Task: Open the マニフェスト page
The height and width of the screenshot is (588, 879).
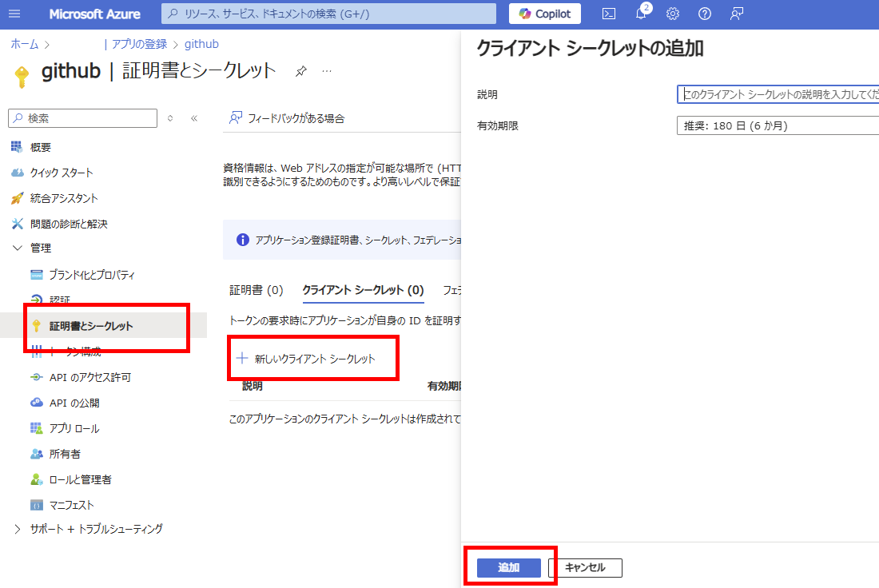Action: [72, 503]
